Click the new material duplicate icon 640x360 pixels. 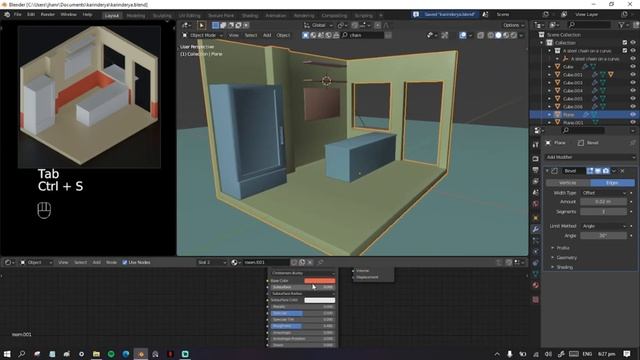pos(302,262)
